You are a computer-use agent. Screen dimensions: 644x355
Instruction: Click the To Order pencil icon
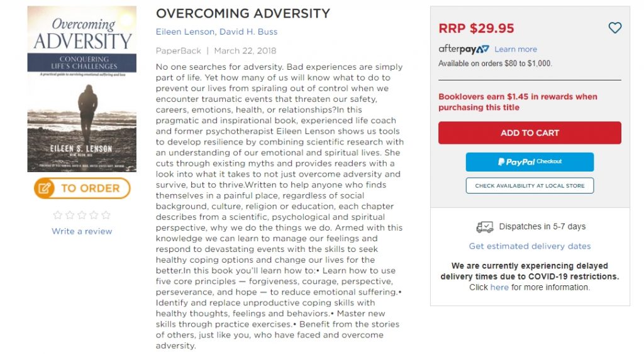(x=45, y=188)
